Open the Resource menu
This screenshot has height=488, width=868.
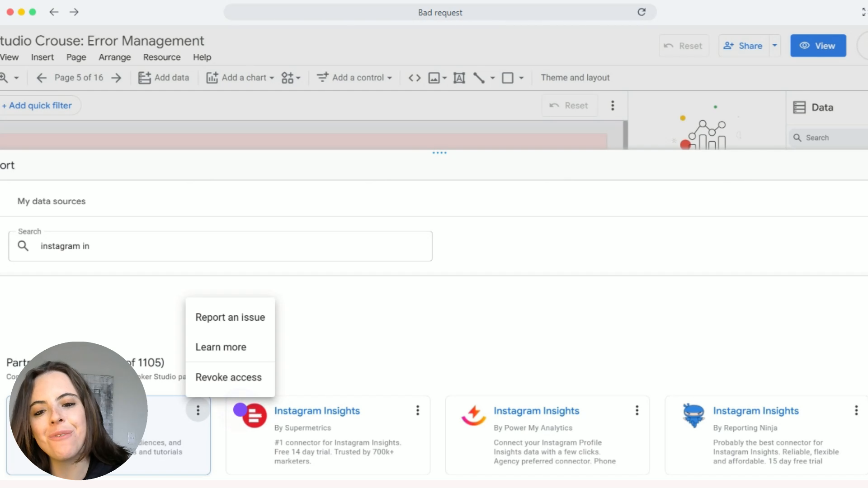(x=161, y=57)
